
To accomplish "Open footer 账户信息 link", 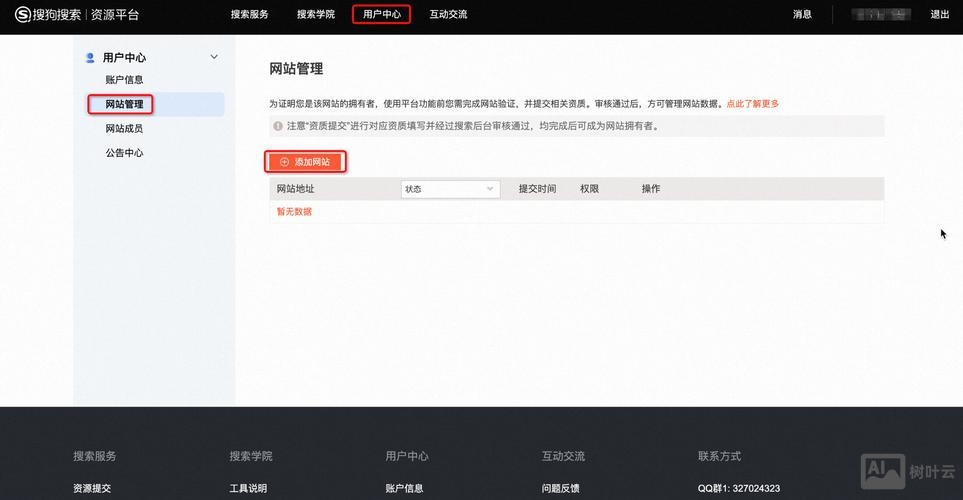I will pyautogui.click(x=404, y=488).
